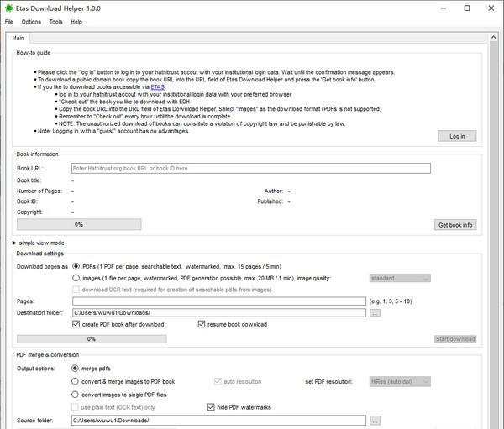
Task: Focus the Pages input field
Action: tap(219, 301)
